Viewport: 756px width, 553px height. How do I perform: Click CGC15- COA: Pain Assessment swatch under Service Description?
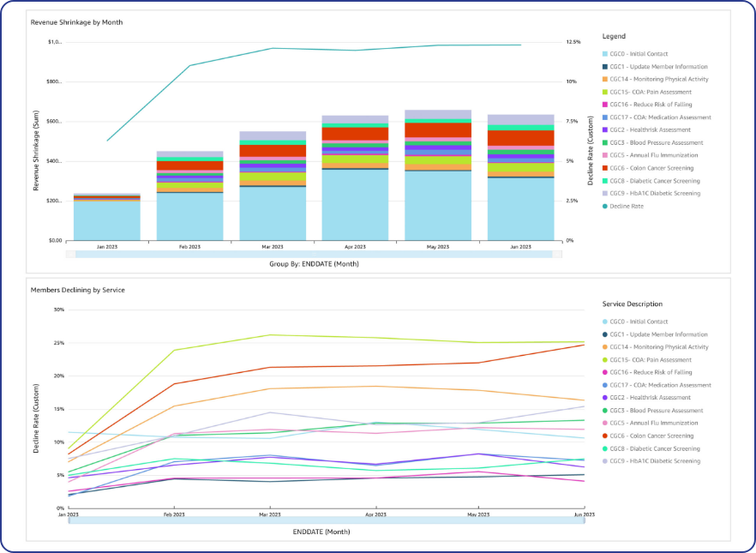point(605,360)
